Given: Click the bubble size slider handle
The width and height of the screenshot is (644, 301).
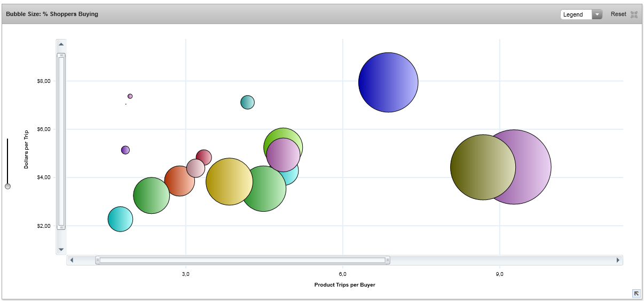Looking at the screenshot, I should click(x=7, y=186).
